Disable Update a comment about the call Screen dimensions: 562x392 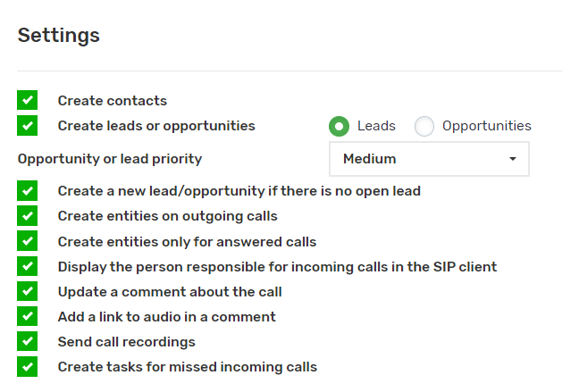[x=28, y=291]
